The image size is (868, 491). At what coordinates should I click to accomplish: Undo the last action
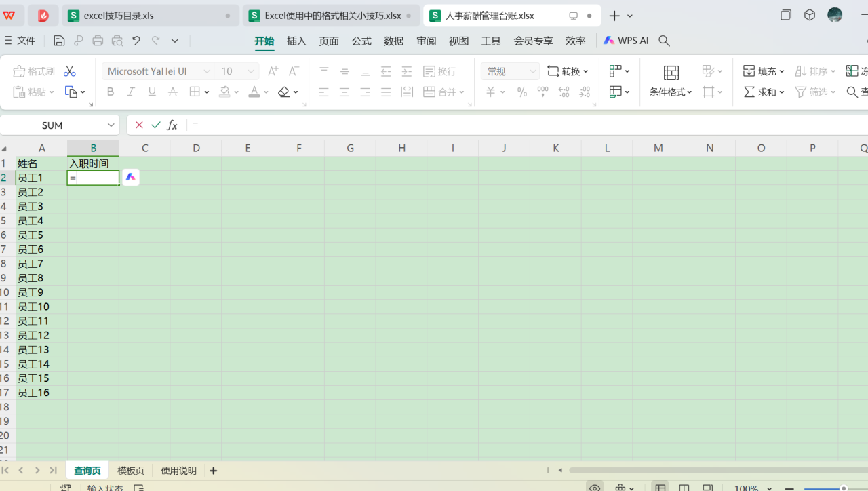(136, 41)
